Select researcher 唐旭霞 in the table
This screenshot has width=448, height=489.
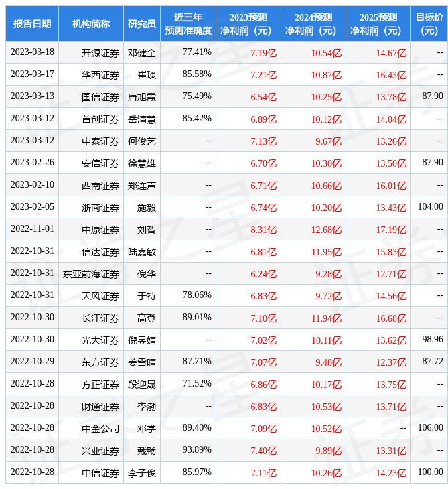tap(142, 96)
